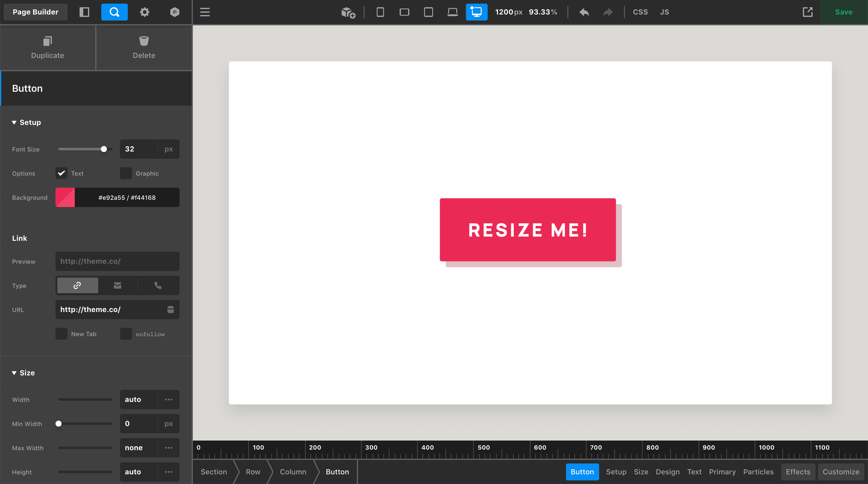Image resolution: width=868 pixels, height=484 pixels.
Task: Open the Width unit options dots
Action: click(168, 399)
